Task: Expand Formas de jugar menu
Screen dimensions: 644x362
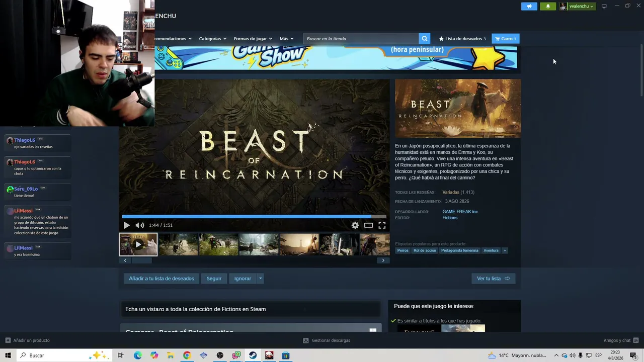Action: [x=253, y=39]
